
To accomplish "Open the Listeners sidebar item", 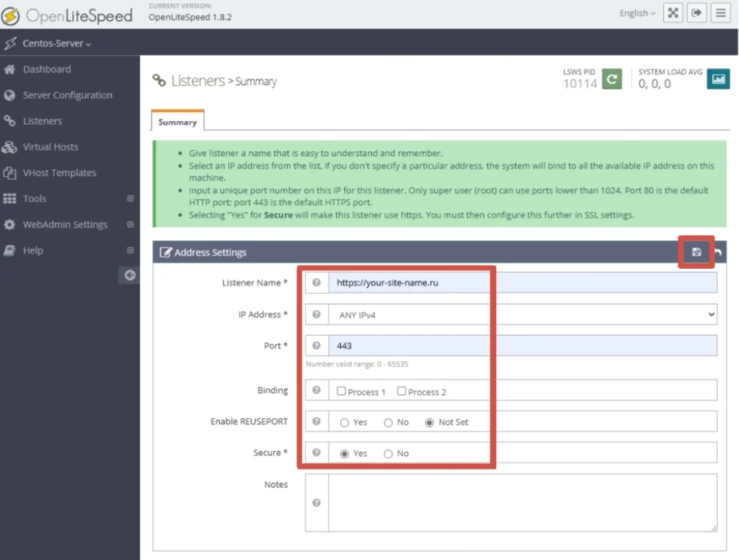I will coord(42,121).
